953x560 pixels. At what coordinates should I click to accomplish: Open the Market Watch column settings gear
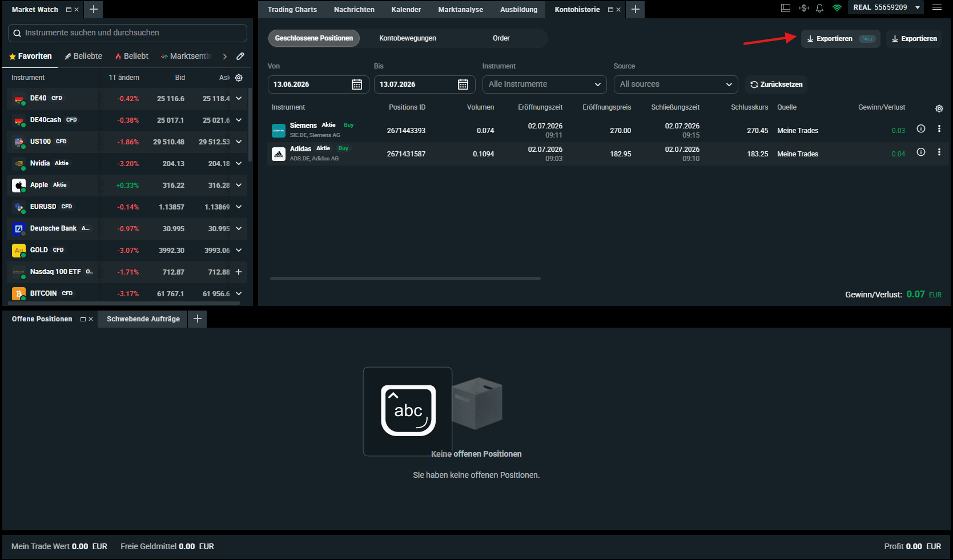[x=239, y=78]
